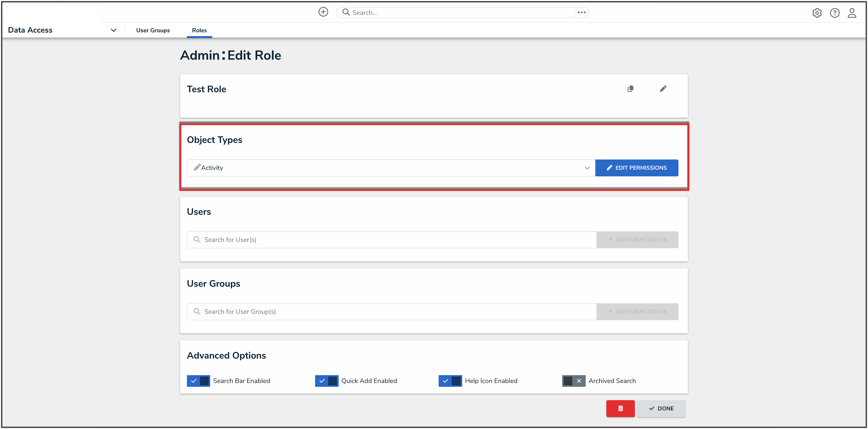The image size is (868, 429).
Task: Click the quick add plus icon
Action: [x=323, y=12]
